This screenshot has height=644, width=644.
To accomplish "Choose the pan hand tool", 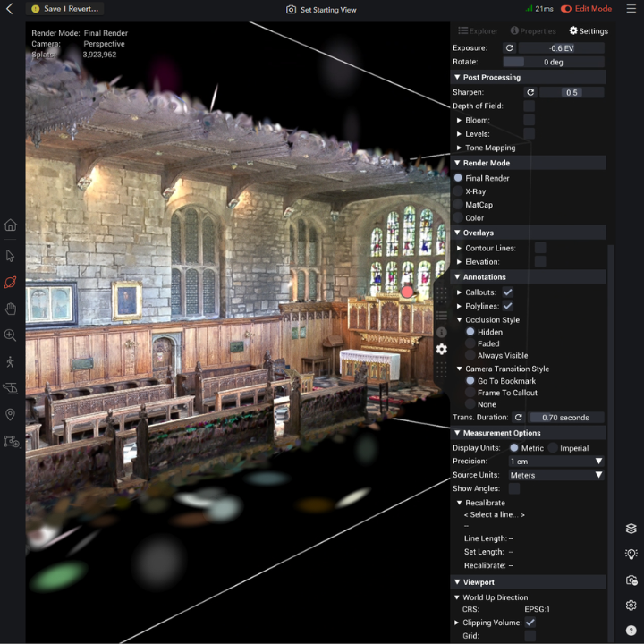I will click(10, 309).
